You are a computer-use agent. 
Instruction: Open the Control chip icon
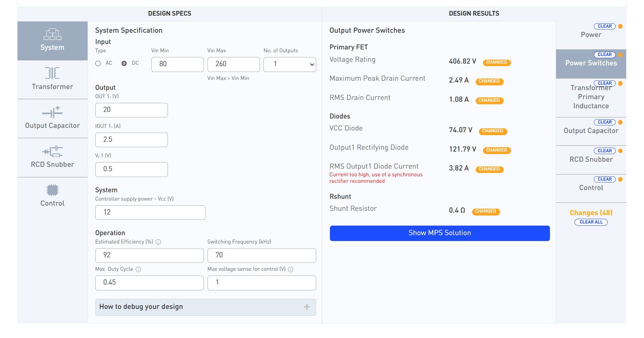[52, 190]
